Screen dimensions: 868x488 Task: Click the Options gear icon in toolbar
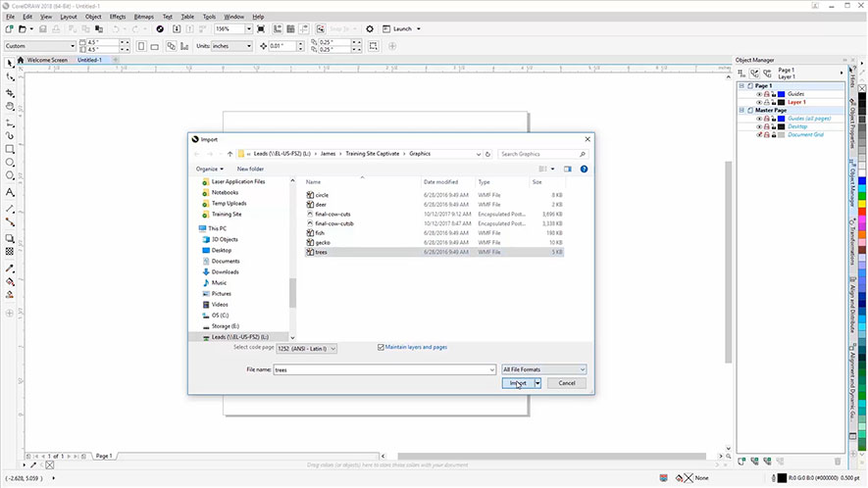pos(370,29)
